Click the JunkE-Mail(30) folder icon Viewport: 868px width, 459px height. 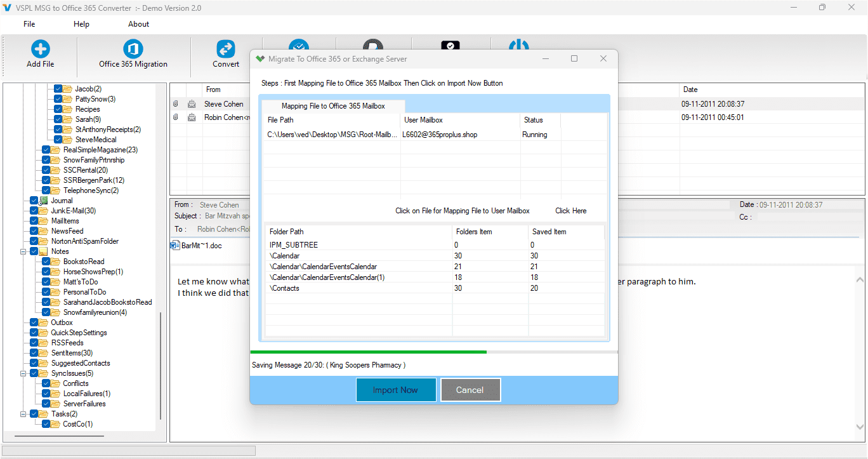44,211
